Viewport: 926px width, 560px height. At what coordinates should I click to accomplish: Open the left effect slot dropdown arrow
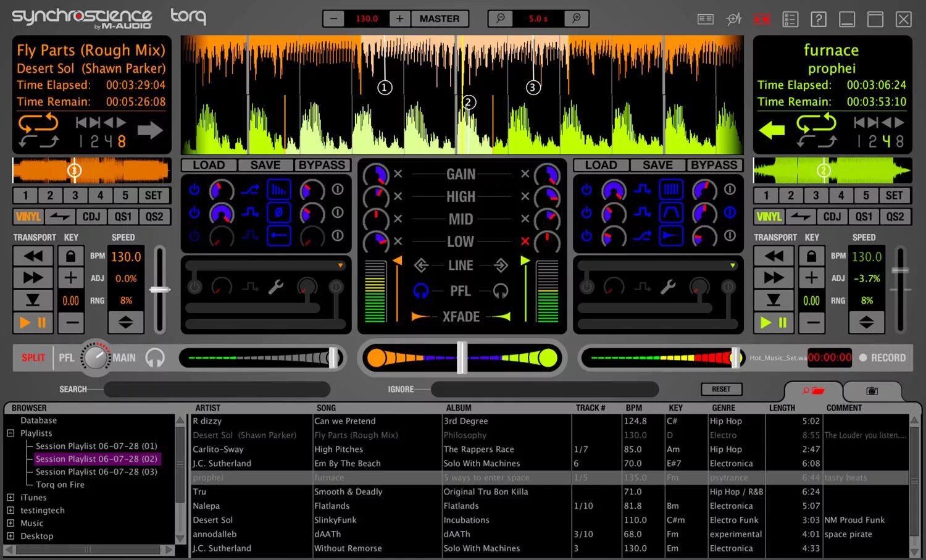coord(340,265)
